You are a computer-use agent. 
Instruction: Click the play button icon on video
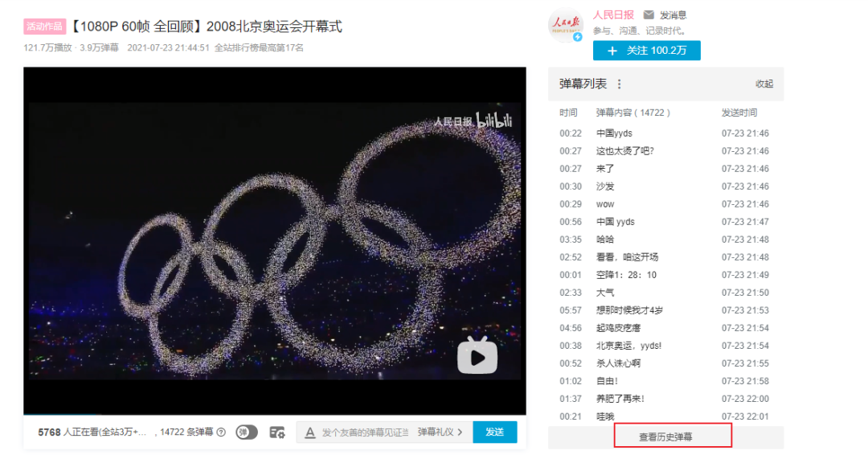click(x=477, y=355)
